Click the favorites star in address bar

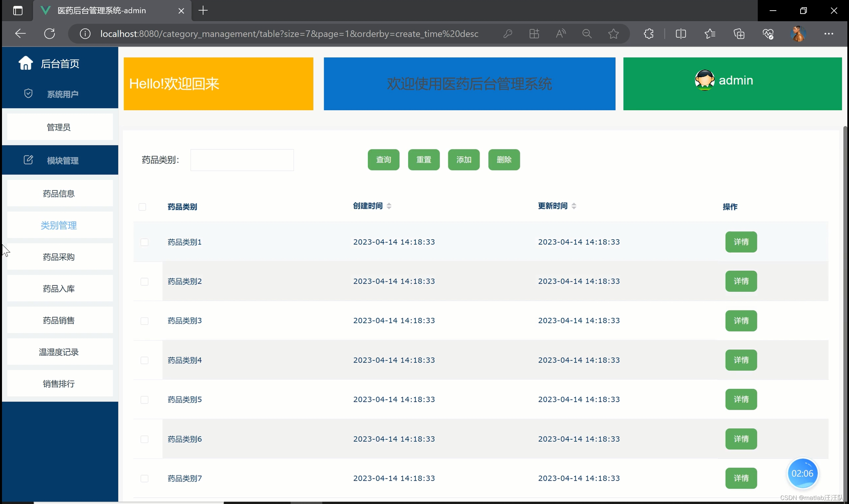(613, 34)
